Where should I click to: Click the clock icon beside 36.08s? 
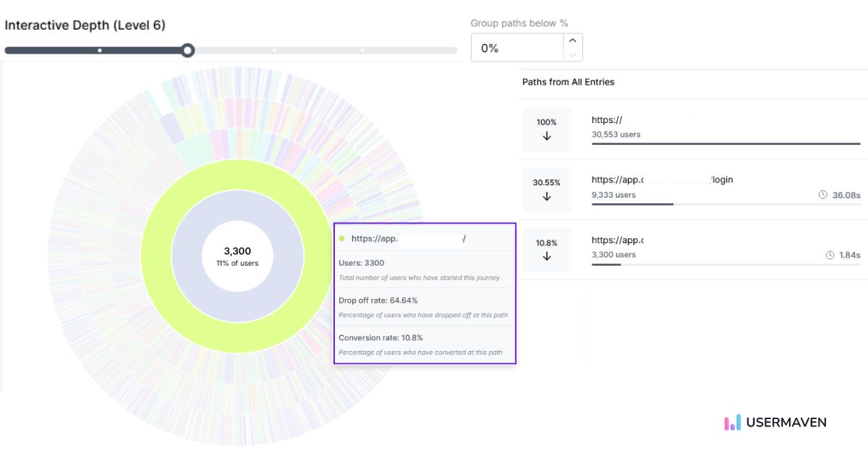[x=822, y=195]
